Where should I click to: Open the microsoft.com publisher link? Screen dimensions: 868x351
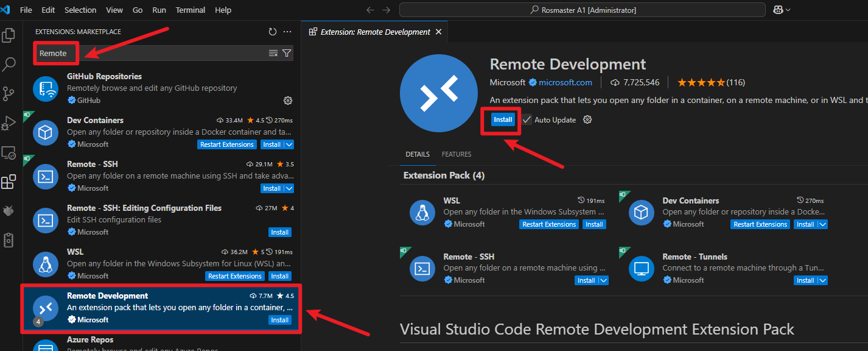coord(565,82)
